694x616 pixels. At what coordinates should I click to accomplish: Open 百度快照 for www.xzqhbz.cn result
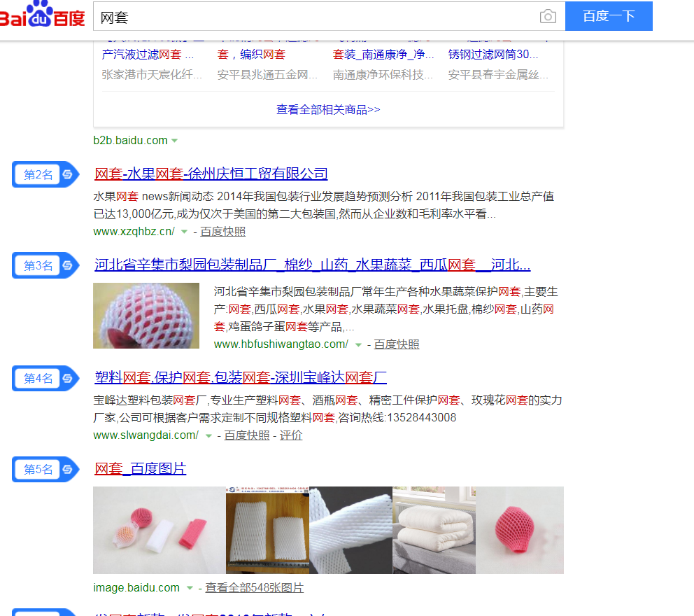pyautogui.click(x=222, y=232)
